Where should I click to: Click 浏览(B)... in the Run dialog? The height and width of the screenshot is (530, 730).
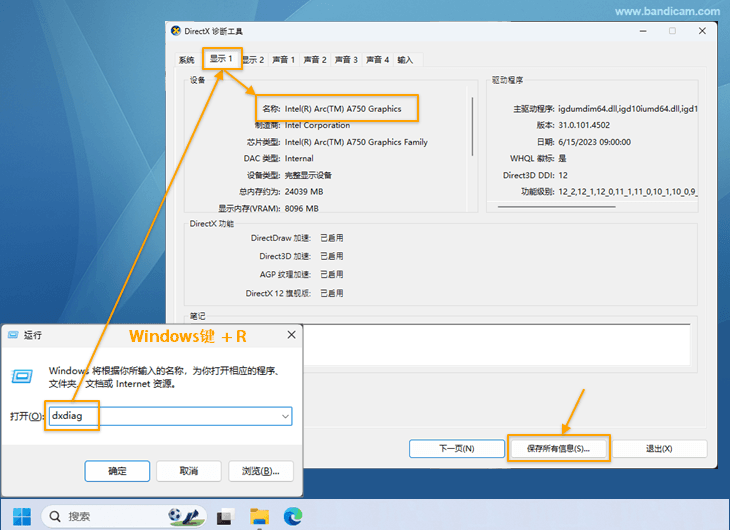point(261,471)
